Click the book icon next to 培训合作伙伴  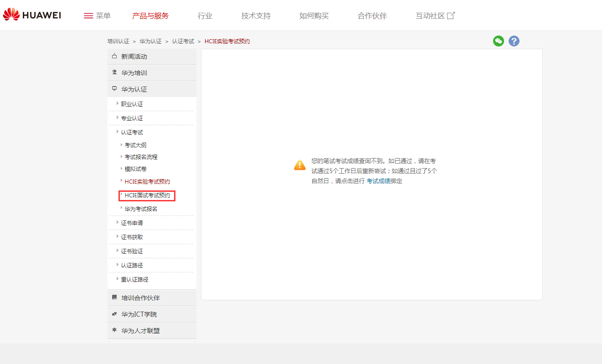114,297
